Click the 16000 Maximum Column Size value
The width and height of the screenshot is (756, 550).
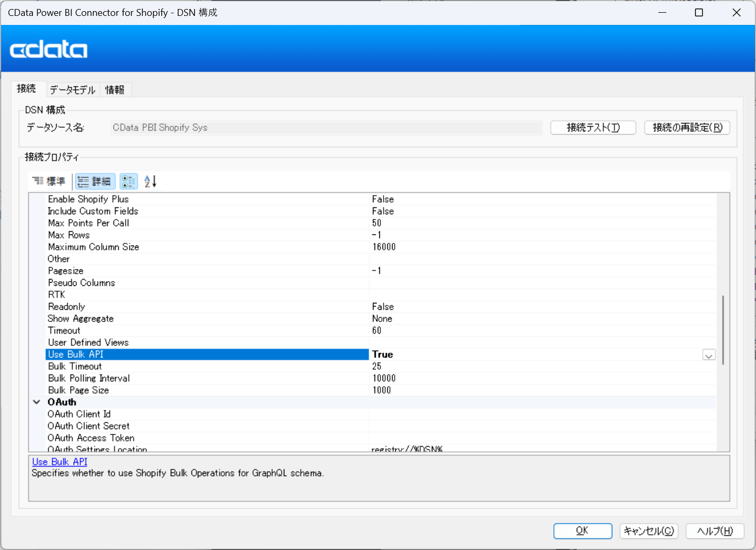coord(384,247)
